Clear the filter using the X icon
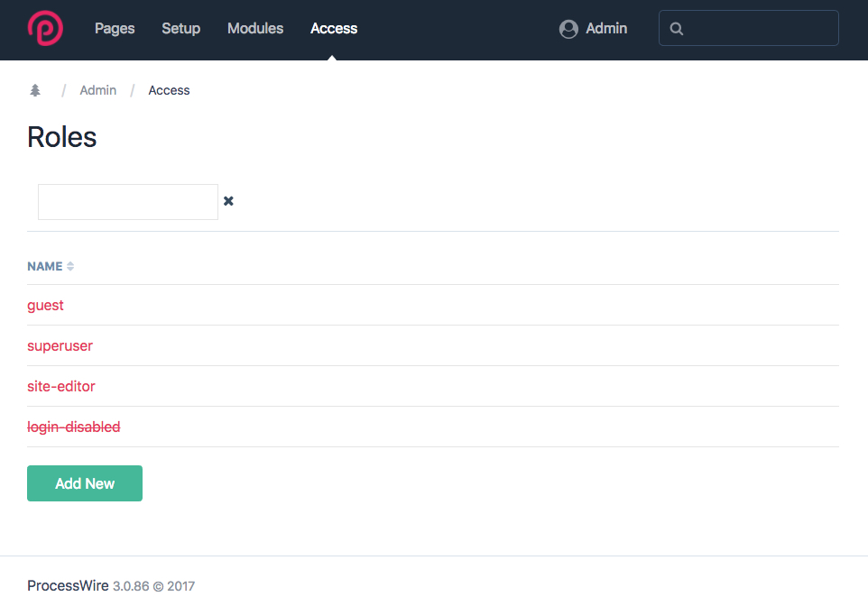868x597 pixels. 228,201
